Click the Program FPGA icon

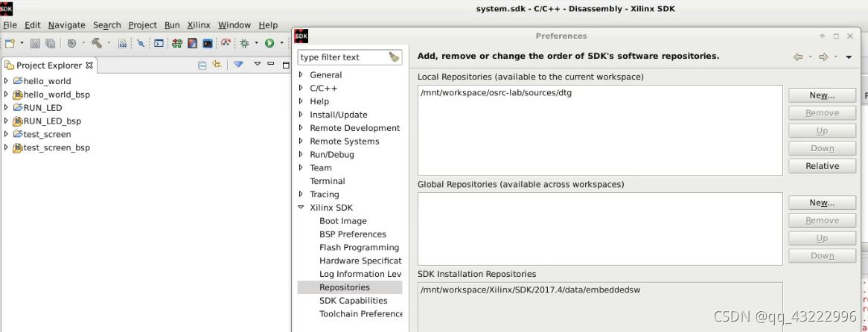click(177, 43)
